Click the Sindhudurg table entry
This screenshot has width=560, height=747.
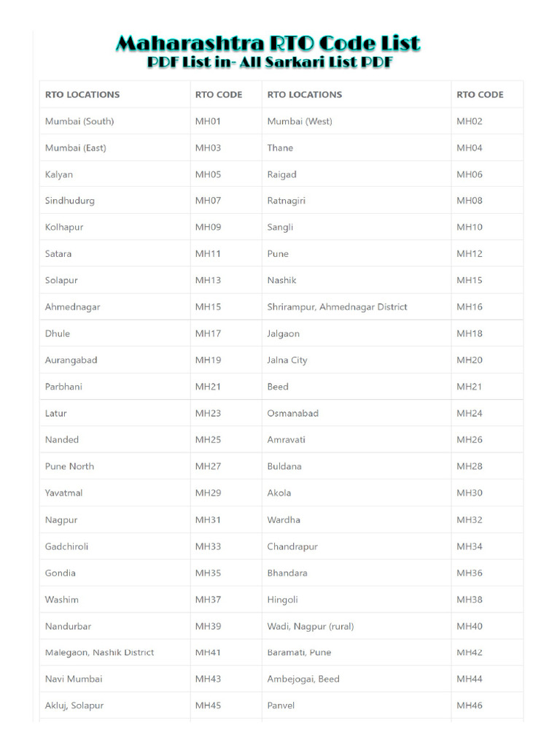point(70,201)
